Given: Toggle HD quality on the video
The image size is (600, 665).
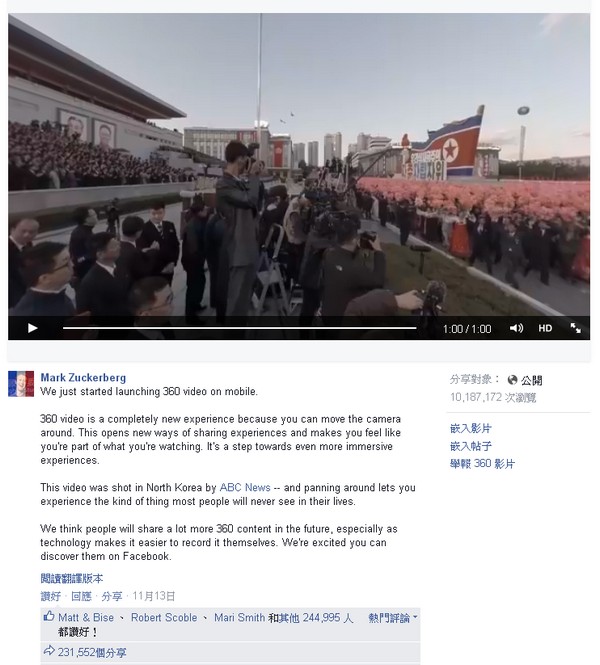Looking at the screenshot, I should coord(545,328).
